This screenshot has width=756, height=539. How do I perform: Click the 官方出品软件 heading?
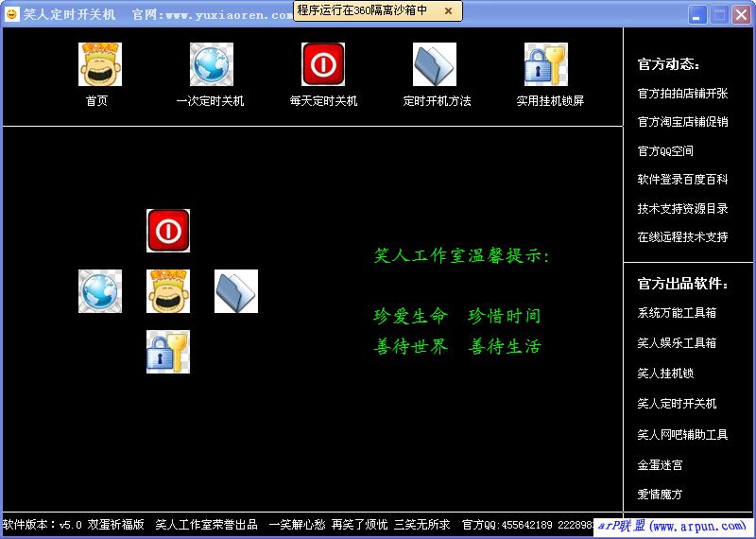tap(682, 284)
